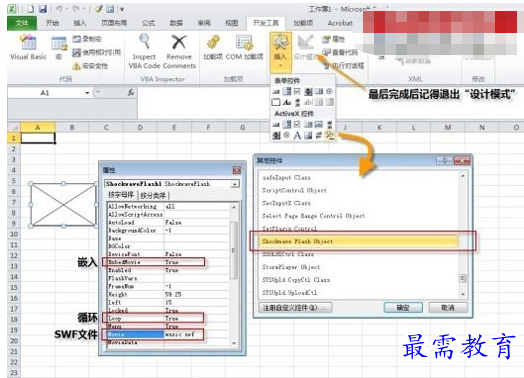Insert an ActiveX scroll bar

point(330,125)
